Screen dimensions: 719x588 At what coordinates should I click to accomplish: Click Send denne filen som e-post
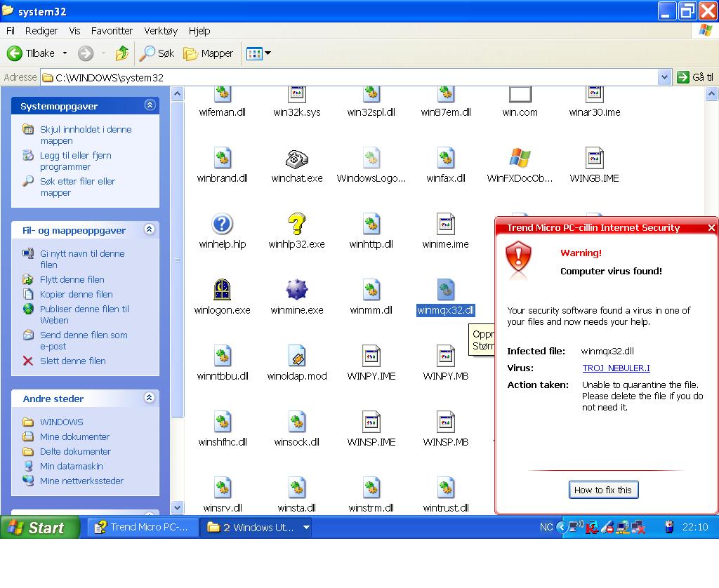[84, 340]
